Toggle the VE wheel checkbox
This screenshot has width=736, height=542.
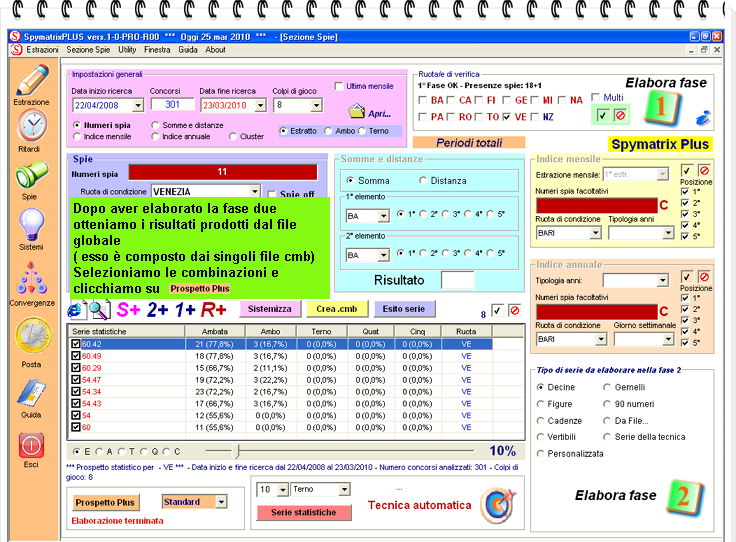pos(506,116)
